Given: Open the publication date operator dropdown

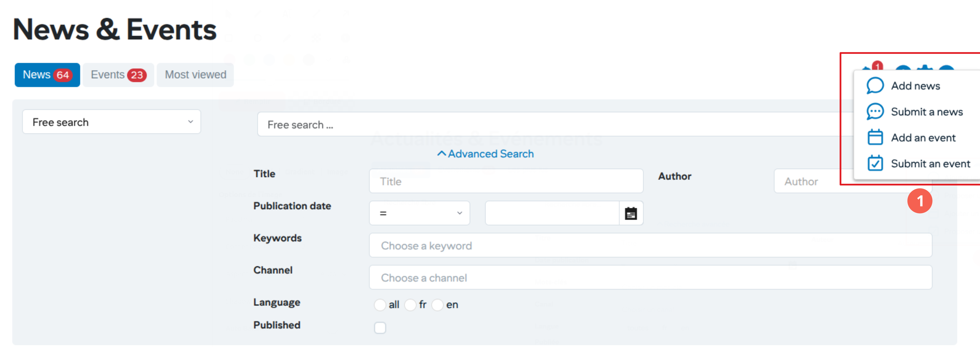Looking at the screenshot, I should click(419, 213).
